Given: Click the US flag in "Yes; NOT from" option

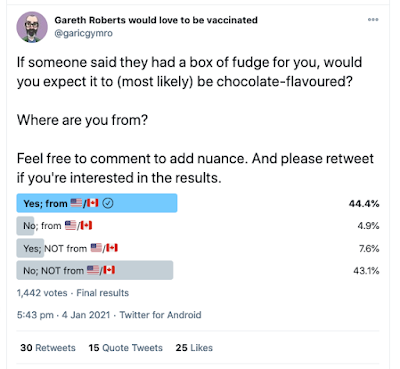Looking at the screenshot, I should (96, 248).
